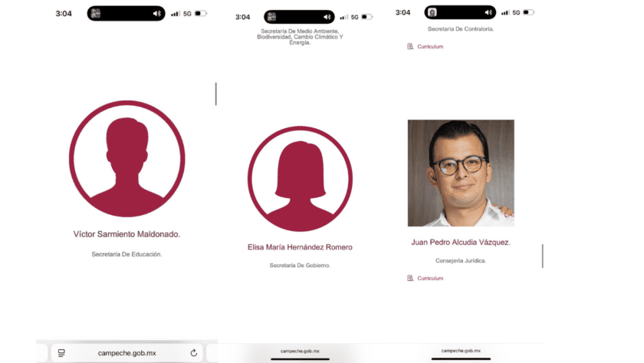Tap the app thumbnail in the third phone's Dynamic Island

click(432, 12)
